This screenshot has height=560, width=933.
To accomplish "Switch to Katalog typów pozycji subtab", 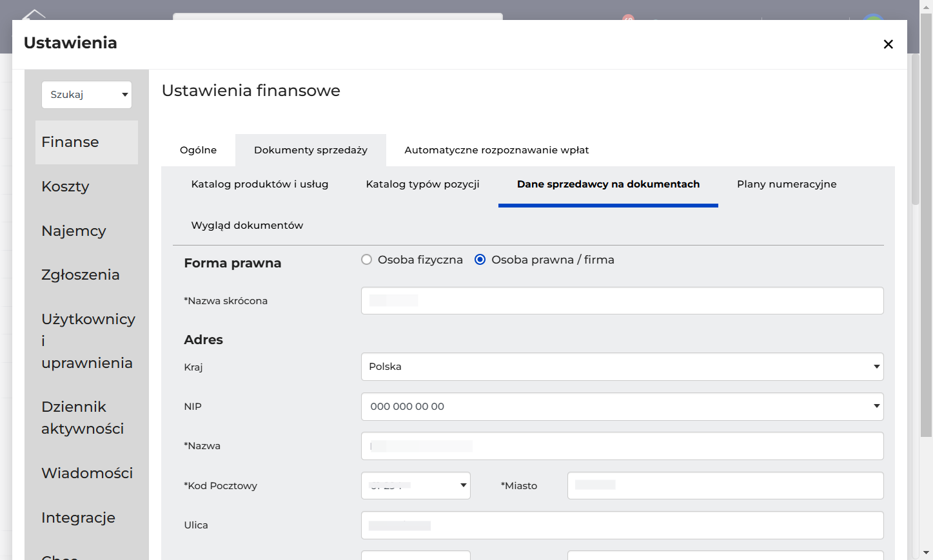I will (x=423, y=184).
